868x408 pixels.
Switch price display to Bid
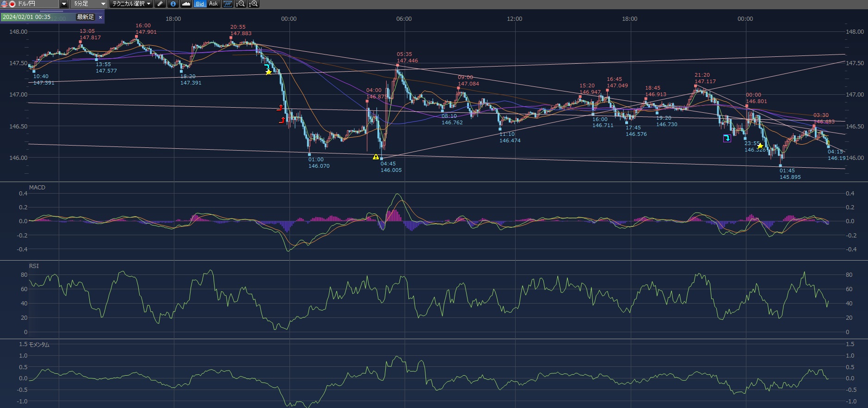tap(200, 4)
